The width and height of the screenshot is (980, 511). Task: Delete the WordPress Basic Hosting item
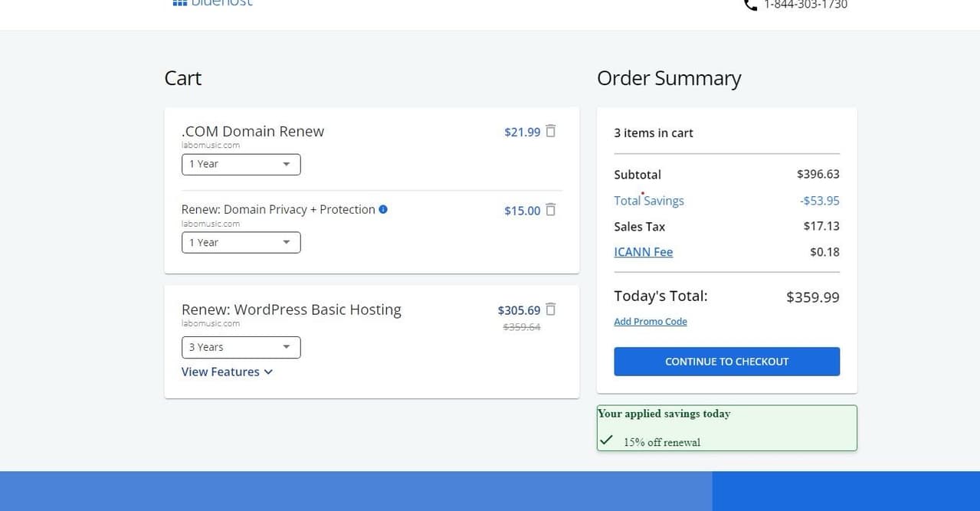point(551,310)
